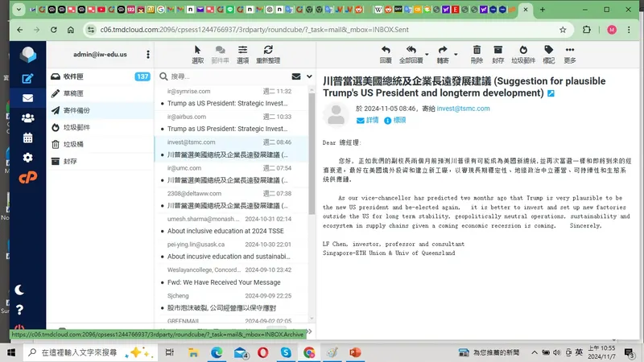Click the 選取 select toolbar icon
644x362 pixels.
(197, 54)
